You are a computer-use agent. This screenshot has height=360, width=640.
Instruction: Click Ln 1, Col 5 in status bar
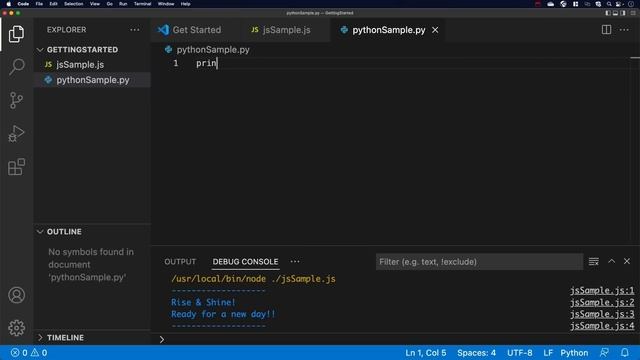[426, 353]
